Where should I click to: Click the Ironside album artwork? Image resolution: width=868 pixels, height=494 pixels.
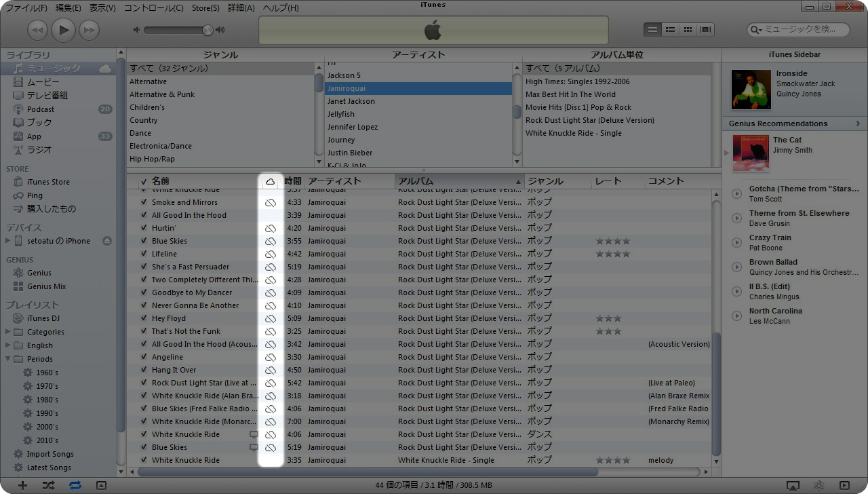[751, 90]
